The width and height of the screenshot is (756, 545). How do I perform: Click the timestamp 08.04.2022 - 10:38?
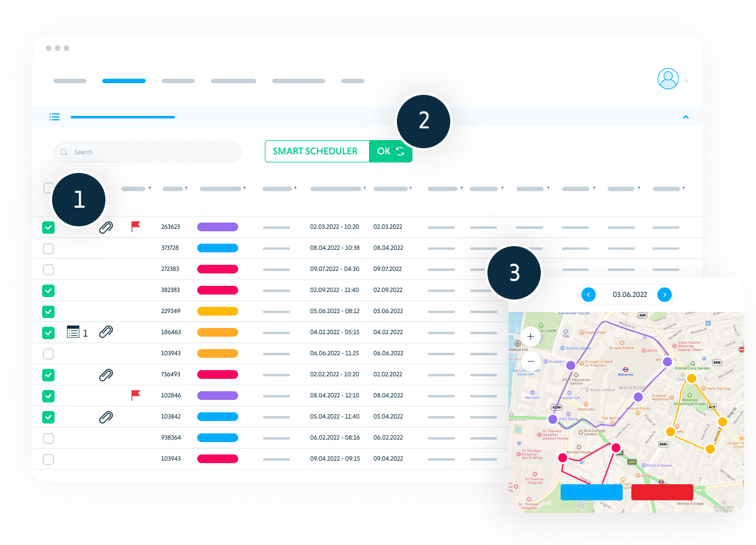tap(335, 248)
